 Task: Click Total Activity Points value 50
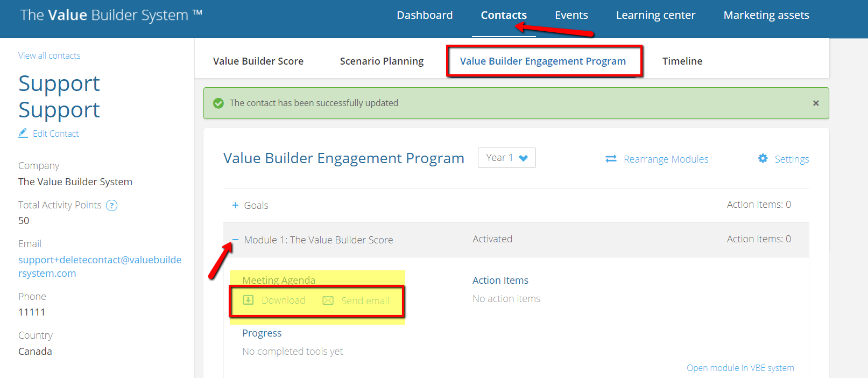[x=24, y=221]
